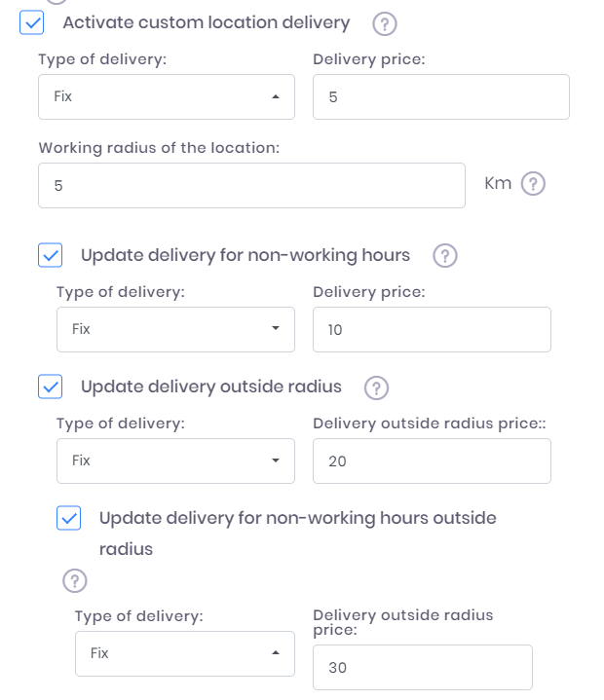Image resolution: width=604 pixels, height=700 pixels.
Task: Click the Delivery price field containing 5
Action: (x=440, y=97)
